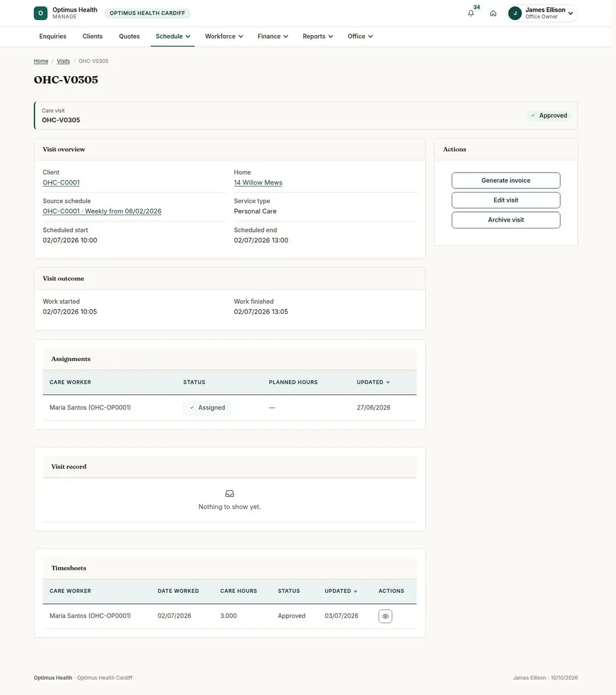The width and height of the screenshot is (616, 695).
Task: Click the Planned Hours column header
Action: pos(293,382)
